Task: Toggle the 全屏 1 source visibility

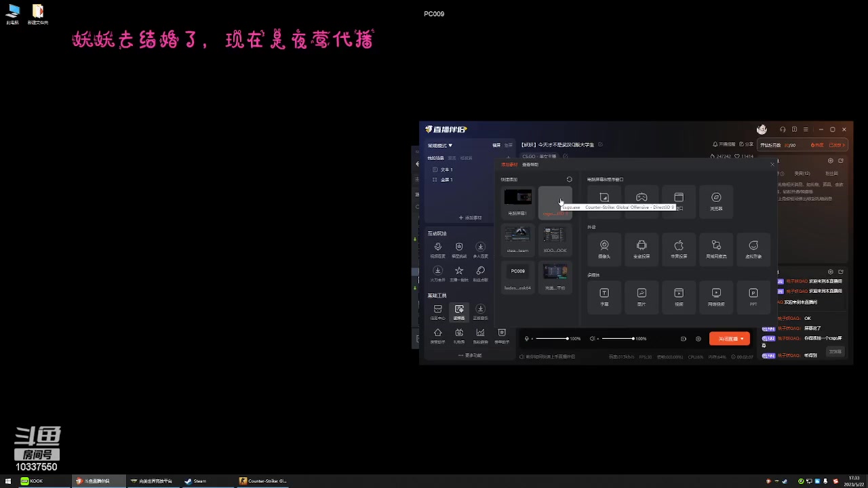Action: (435, 180)
